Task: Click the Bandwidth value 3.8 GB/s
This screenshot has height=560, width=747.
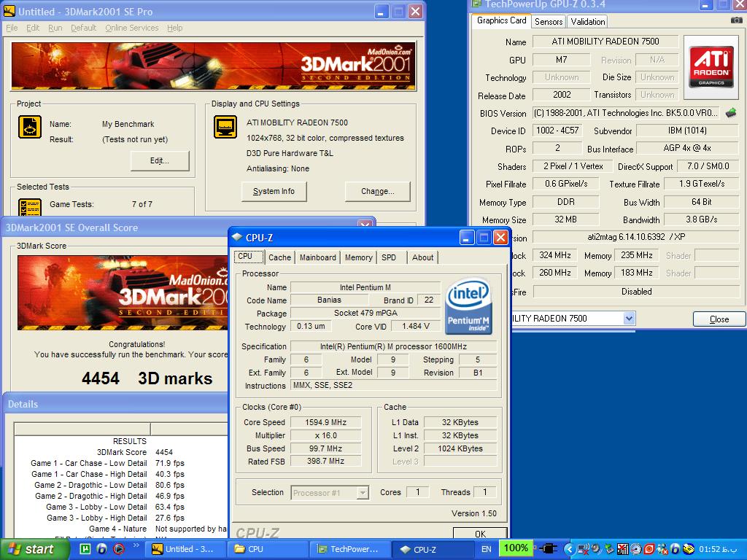Action: click(x=702, y=219)
